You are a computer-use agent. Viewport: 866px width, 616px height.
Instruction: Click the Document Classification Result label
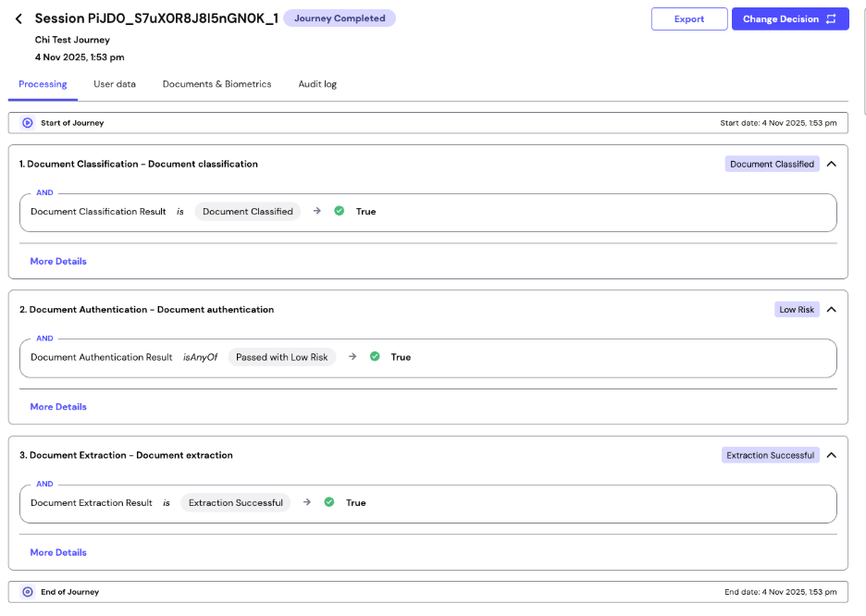pyautogui.click(x=98, y=212)
